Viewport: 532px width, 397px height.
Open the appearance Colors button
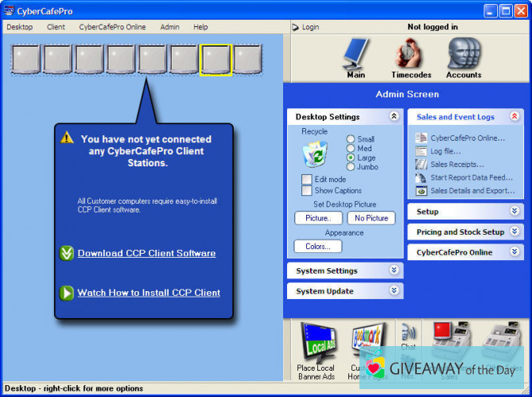click(x=317, y=247)
